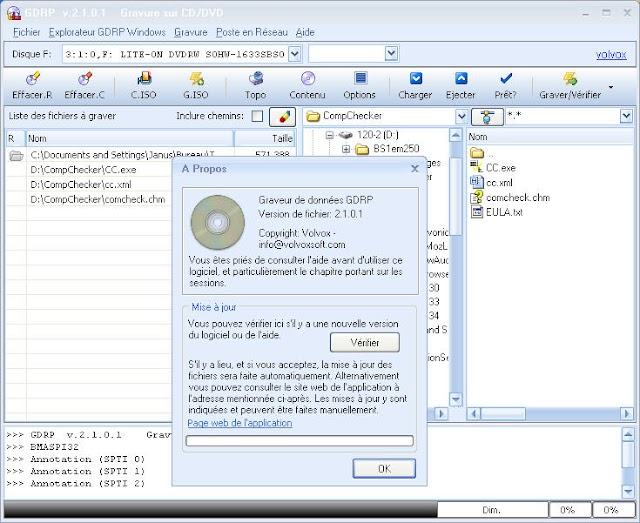Open the Poste en Réseau menu
Image resolution: width=640 pixels, height=523 pixels.
pos(252,32)
